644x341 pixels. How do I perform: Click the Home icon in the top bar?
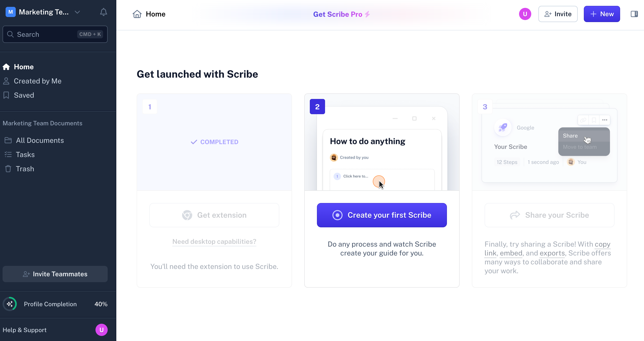137,14
